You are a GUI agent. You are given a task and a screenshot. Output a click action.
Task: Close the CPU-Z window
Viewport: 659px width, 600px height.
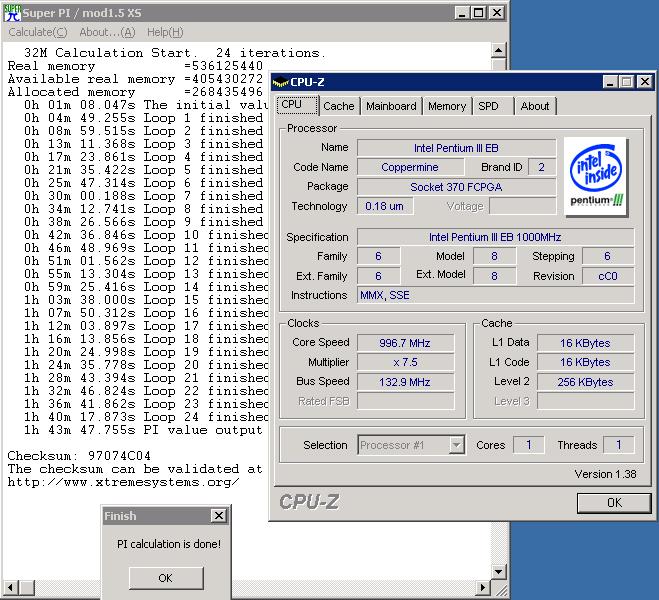(645, 82)
